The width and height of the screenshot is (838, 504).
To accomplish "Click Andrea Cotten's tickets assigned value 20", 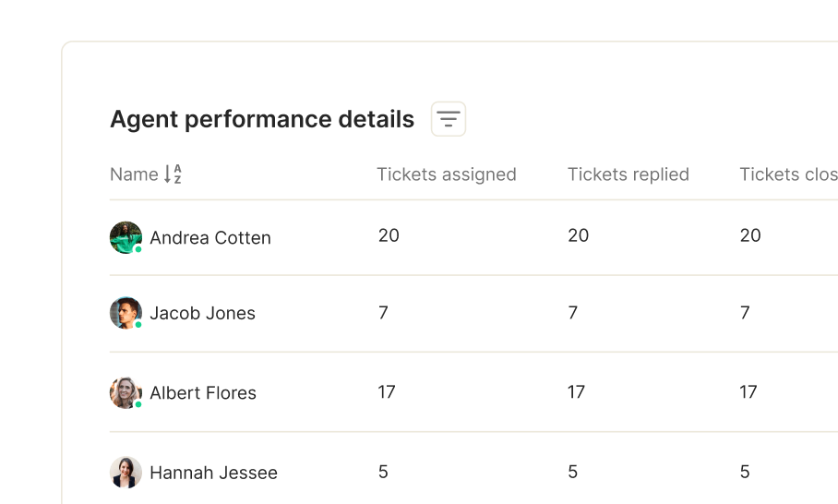I will point(389,235).
